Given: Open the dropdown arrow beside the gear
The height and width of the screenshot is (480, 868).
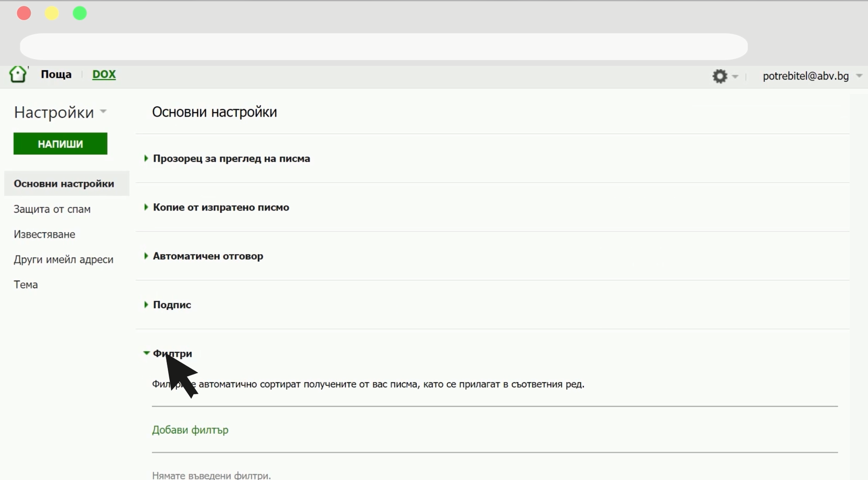Looking at the screenshot, I should tap(735, 76).
